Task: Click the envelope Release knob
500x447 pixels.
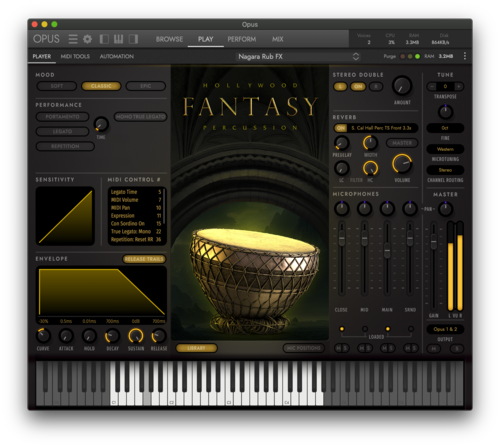Action: (159, 336)
